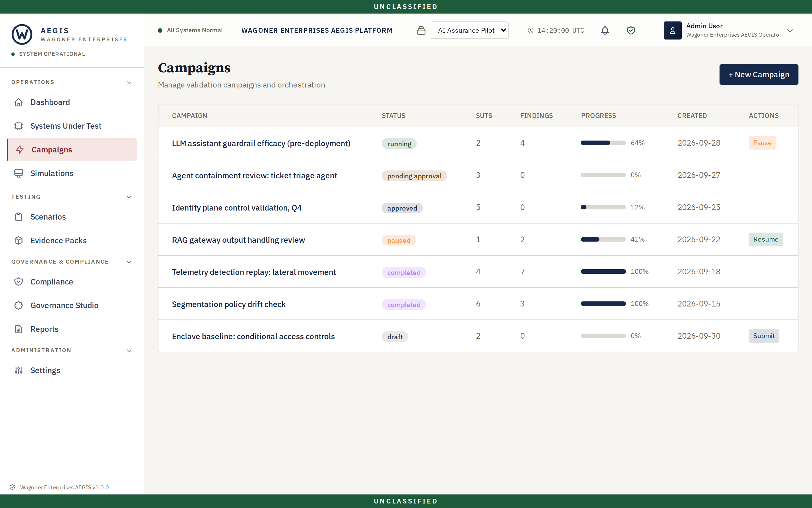The image size is (812, 508).
Task: Open Evidence Packs
Action: 72,240
